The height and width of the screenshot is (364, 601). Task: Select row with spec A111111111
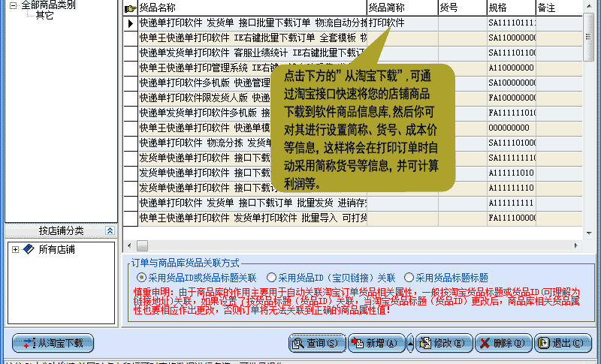pyautogui.click(x=352, y=203)
